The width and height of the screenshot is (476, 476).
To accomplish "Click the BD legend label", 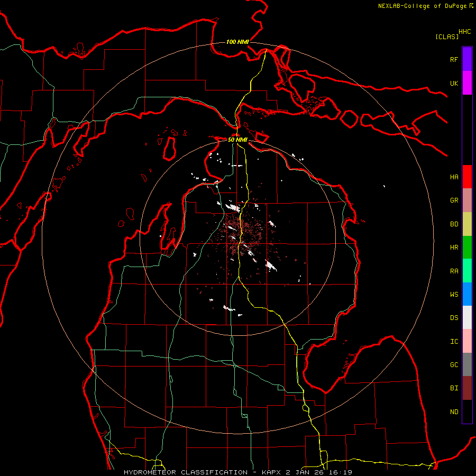I will click(x=454, y=224).
